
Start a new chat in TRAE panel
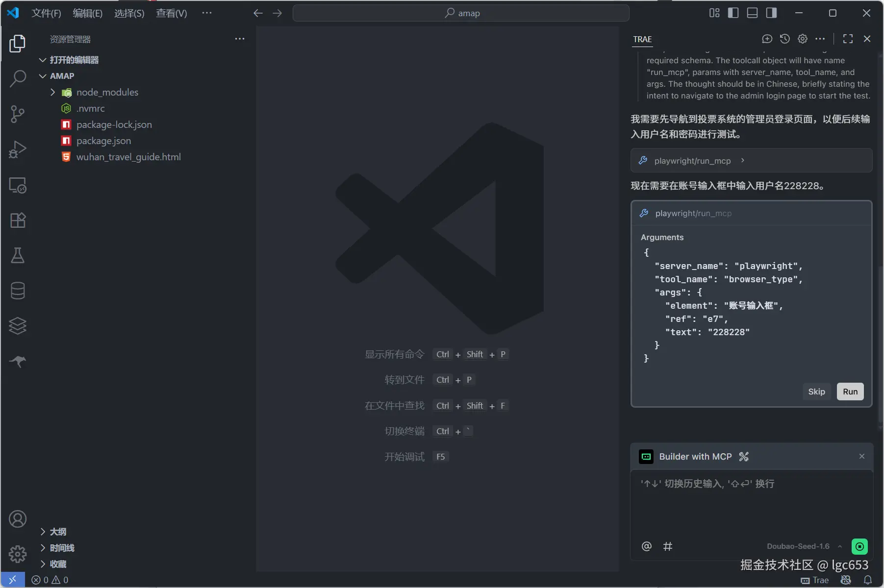767,39
